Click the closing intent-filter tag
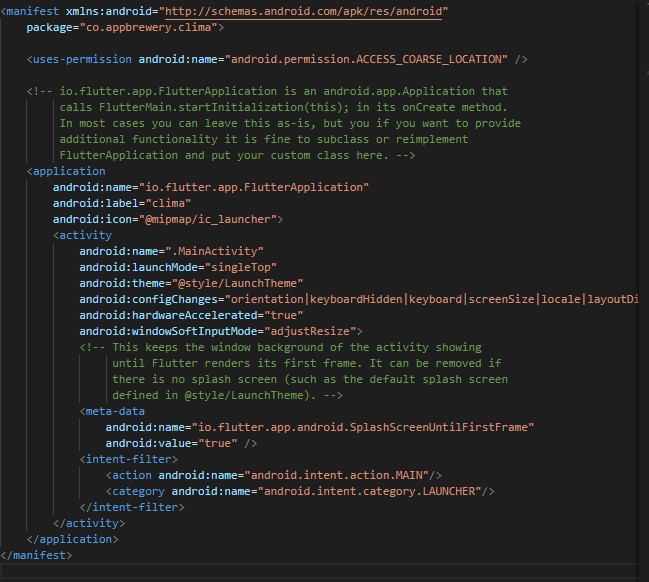This screenshot has height=582, width=649. coord(132,507)
